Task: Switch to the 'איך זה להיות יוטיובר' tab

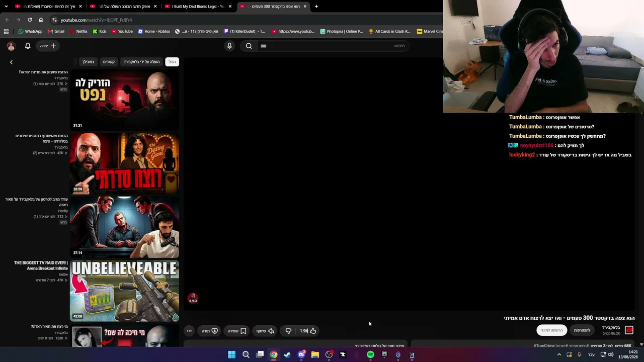Action: (x=49, y=6)
